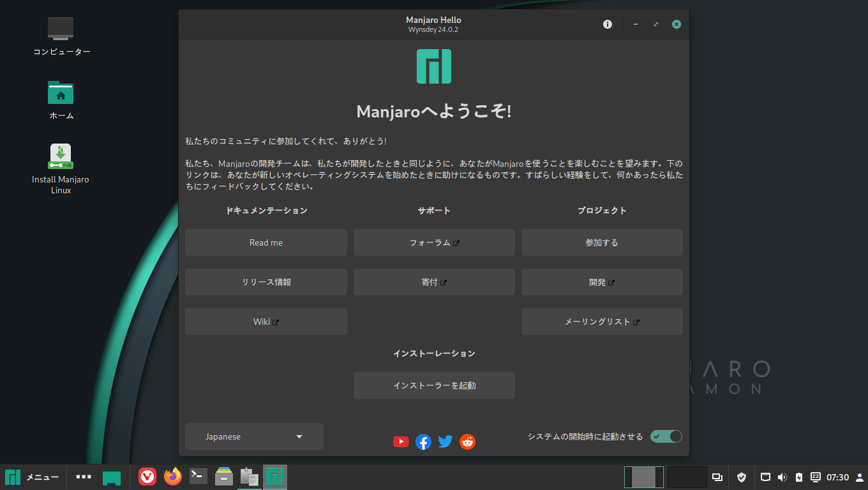868x490 pixels.
Task: Open window quick-list icon in panel
Action: pos(717,477)
